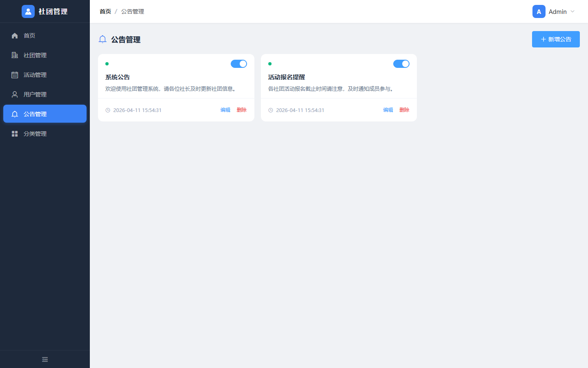Delete the 活动报名提醒 announcement
The image size is (588, 368).
tap(404, 110)
